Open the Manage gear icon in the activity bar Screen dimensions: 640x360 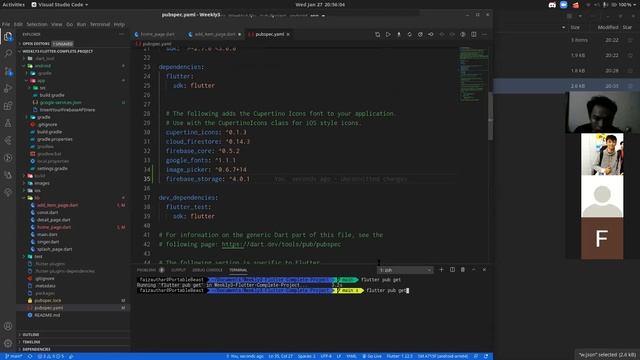pyautogui.click(x=8, y=343)
